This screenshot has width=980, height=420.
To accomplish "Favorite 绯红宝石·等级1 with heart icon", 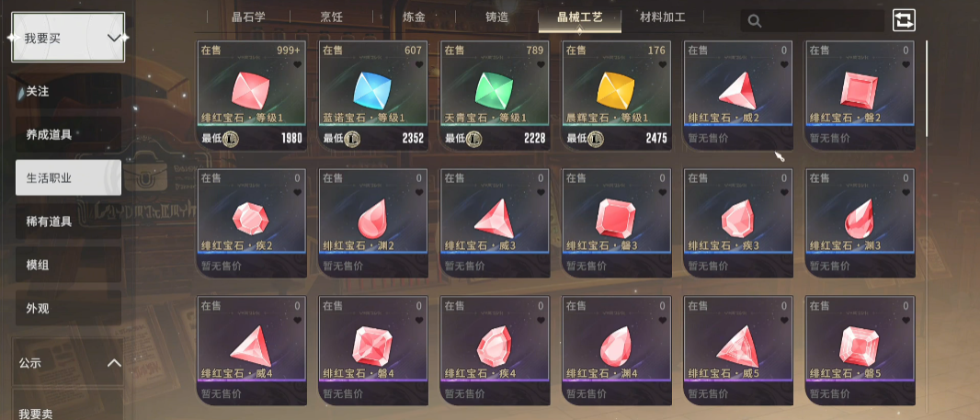I will tap(298, 64).
